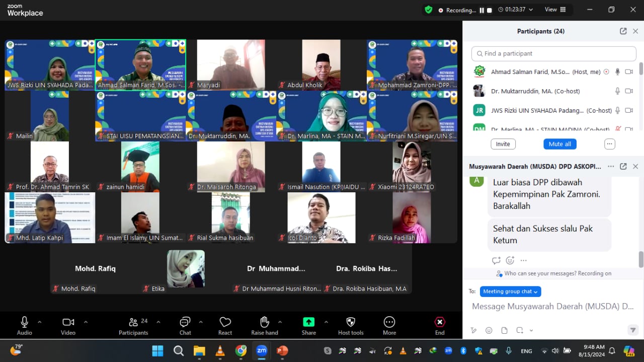
Task: Click the participants list scrollbar
Action: [641, 68]
